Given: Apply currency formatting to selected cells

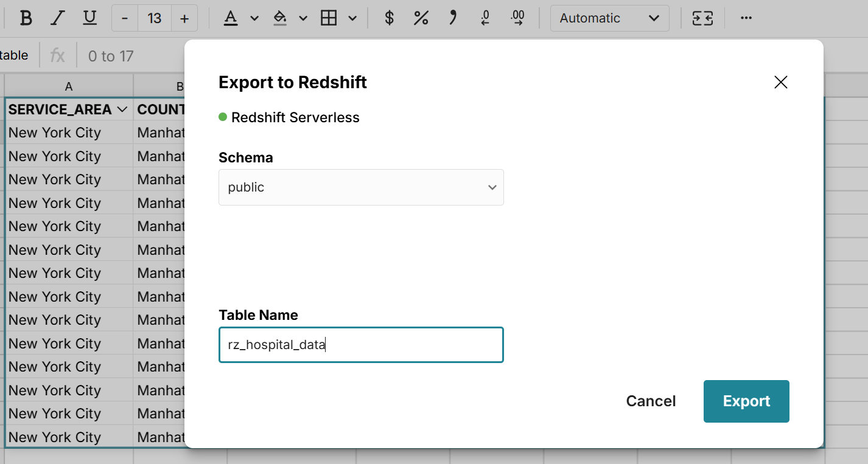Looking at the screenshot, I should click(x=389, y=18).
